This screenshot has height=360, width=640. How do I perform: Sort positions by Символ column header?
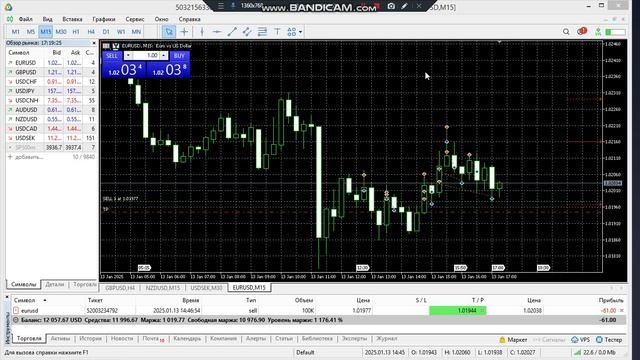pos(24,300)
